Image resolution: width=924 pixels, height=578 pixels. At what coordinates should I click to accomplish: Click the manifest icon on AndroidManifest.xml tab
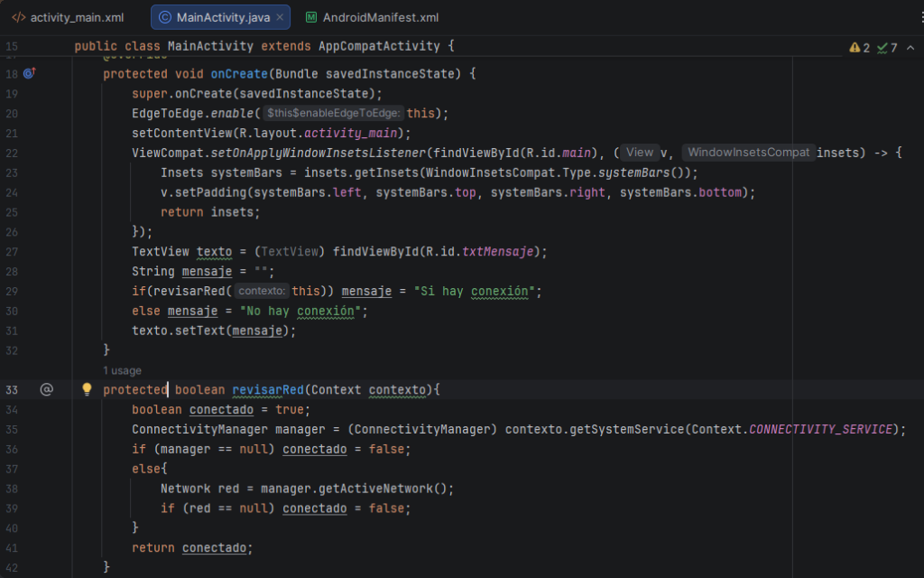(311, 18)
